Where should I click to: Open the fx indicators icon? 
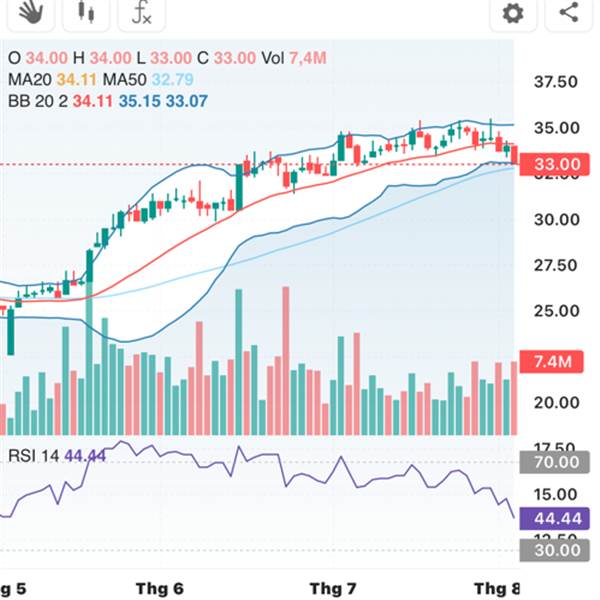(x=142, y=13)
